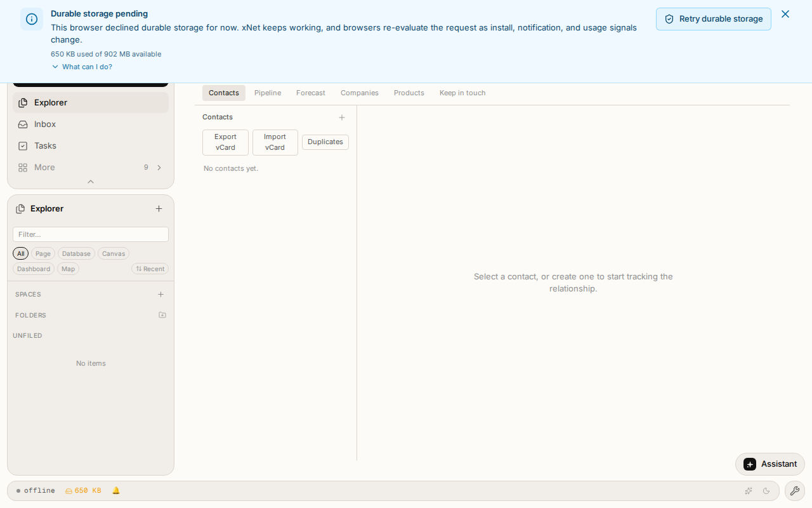Switch to the Pipeline tab
This screenshot has height=508, width=812.
point(268,93)
